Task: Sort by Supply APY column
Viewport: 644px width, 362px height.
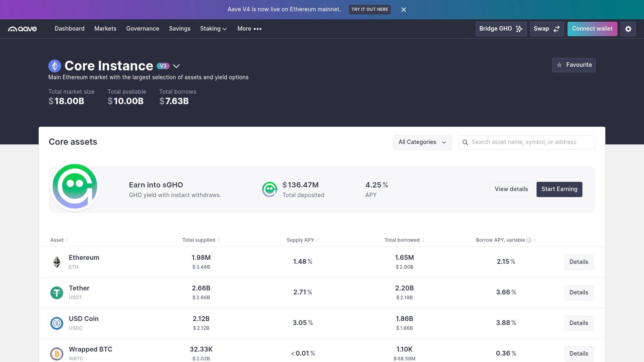Action: 303,240
